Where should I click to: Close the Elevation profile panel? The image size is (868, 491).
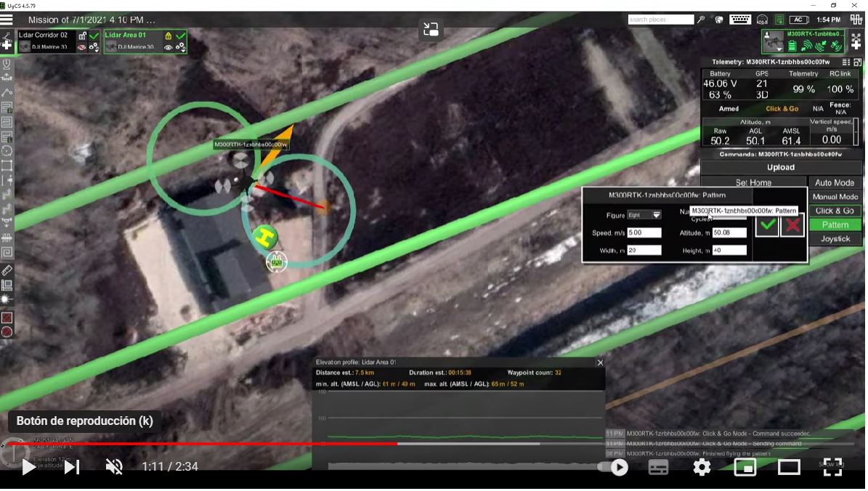[600, 362]
